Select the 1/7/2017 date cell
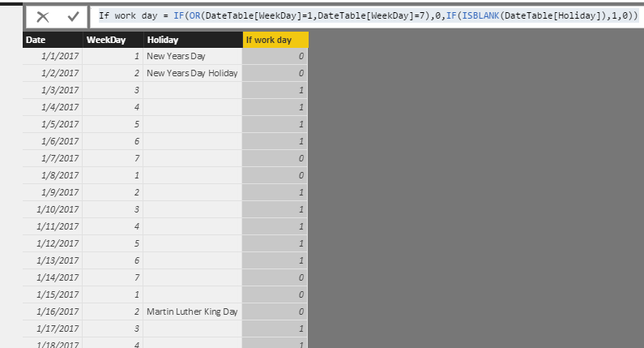 pyautogui.click(x=53, y=158)
